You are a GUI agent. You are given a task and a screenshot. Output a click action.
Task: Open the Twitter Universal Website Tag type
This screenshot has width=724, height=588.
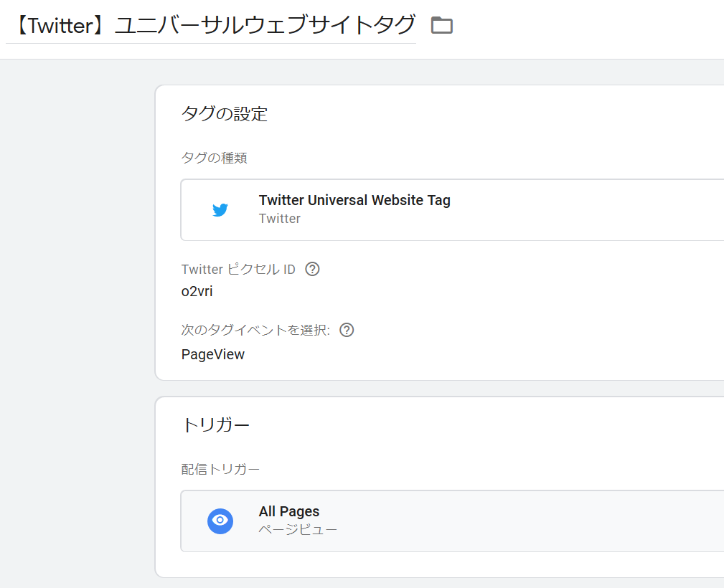point(452,209)
